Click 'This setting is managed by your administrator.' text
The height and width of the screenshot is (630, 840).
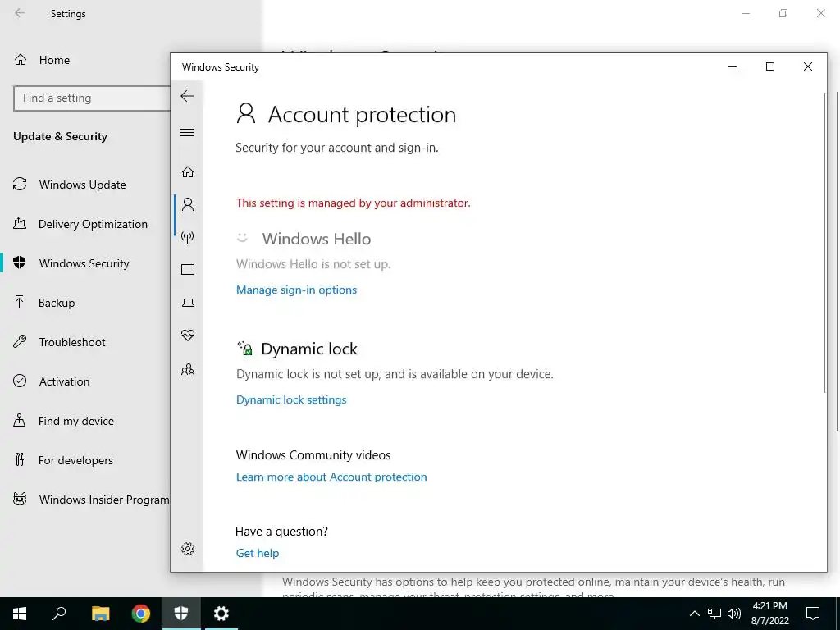(x=353, y=203)
